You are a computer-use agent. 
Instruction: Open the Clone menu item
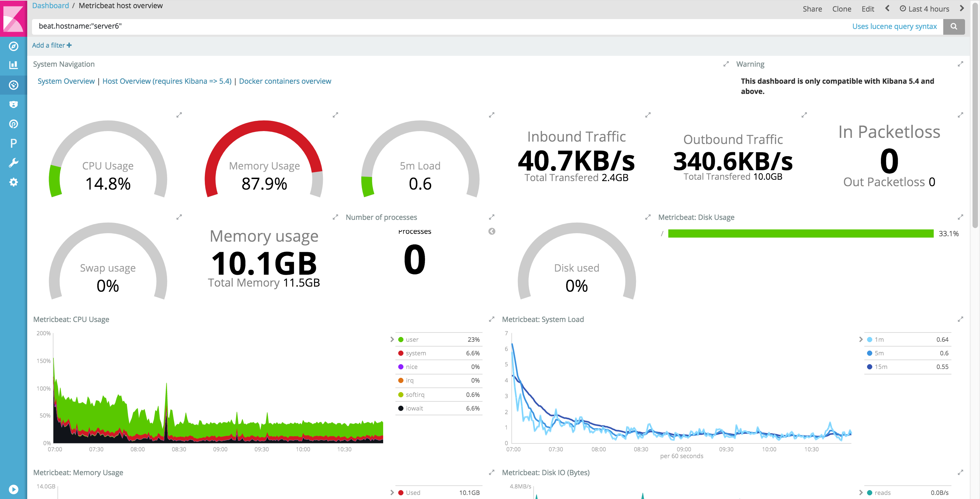click(842, 9)
